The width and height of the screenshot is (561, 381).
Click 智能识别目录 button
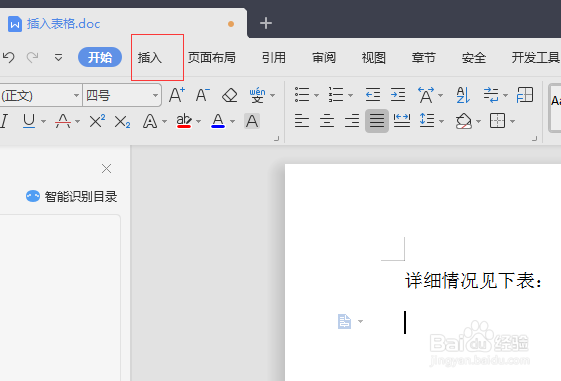(x=72, y=196)
